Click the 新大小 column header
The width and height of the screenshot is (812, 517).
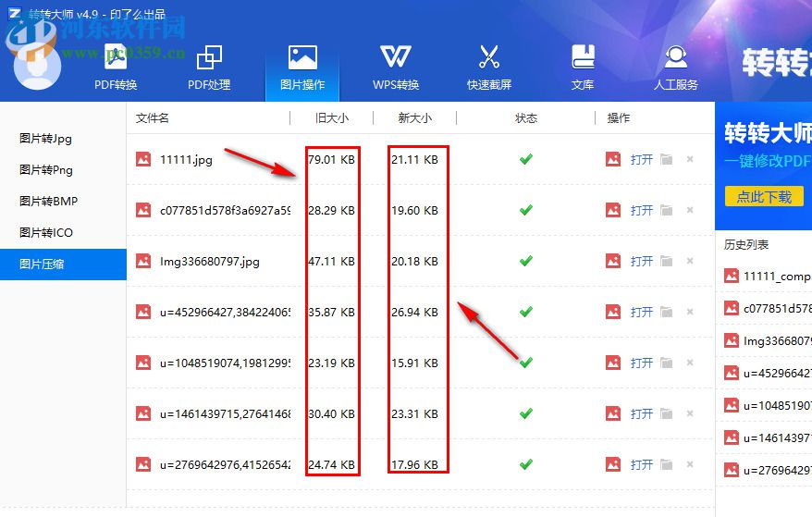click(415, 118)
